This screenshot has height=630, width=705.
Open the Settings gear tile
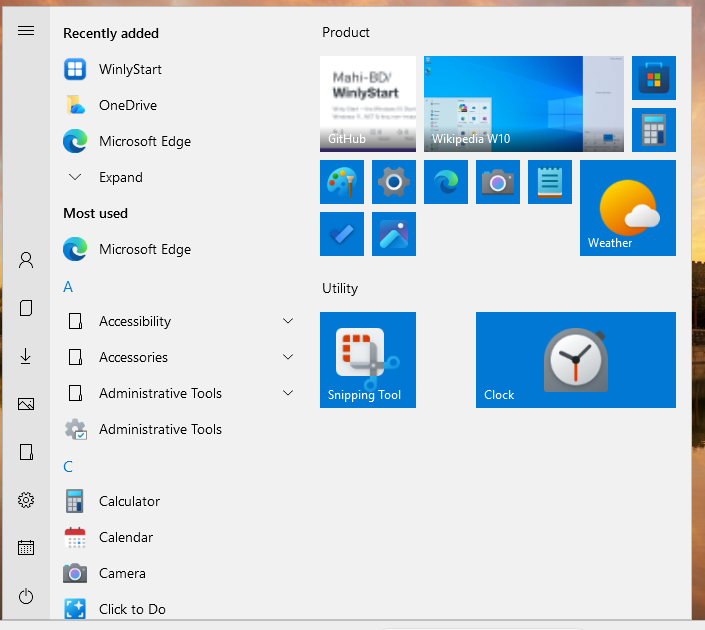[394, 182]
